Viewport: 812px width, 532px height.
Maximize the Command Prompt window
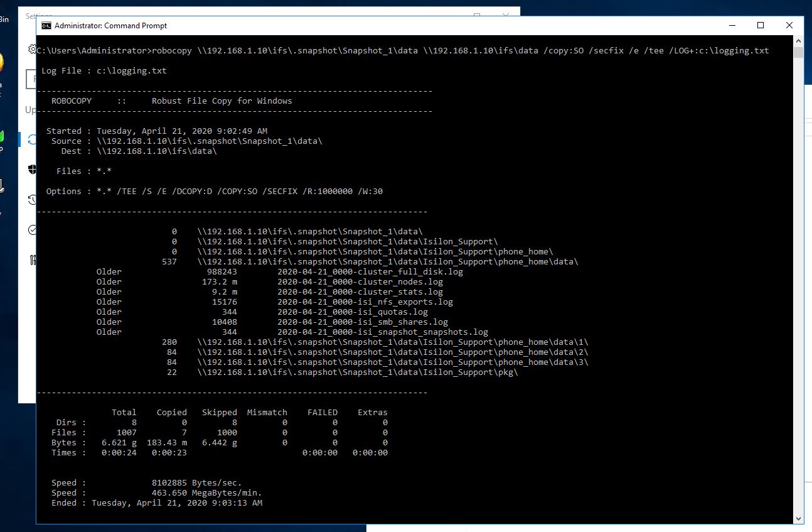coord(761,26)
